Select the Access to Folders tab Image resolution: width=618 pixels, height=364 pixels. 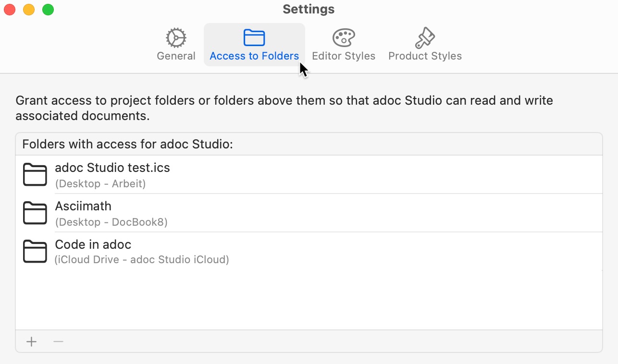coord(254,45)
